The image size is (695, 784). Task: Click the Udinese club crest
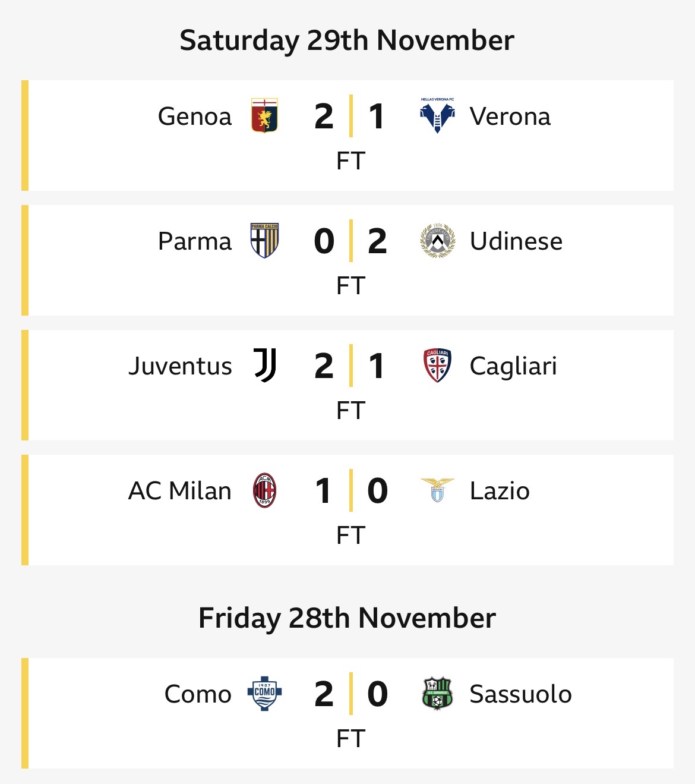[437, 241]
